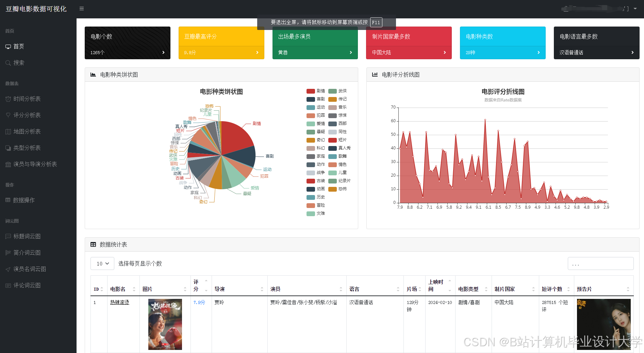The height and width of the screenshot is (353, 644).
Task: Click the map icon beside 地图分析表
Action: pos(8,131)
